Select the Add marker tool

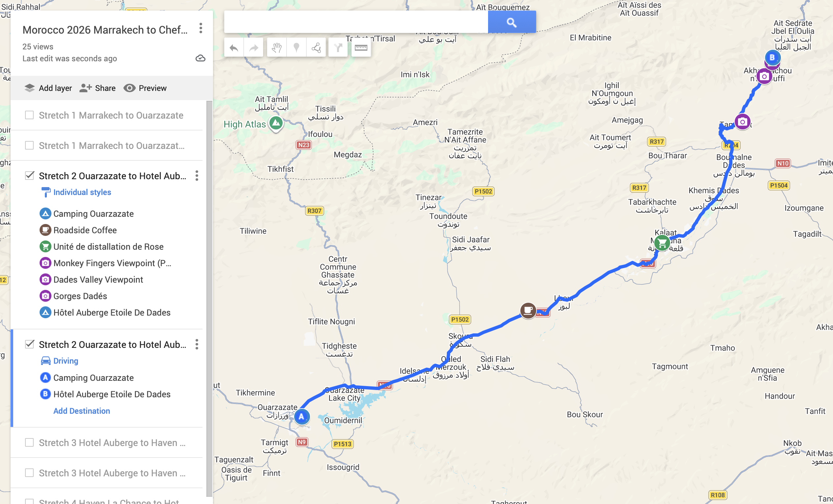[296, 48]
